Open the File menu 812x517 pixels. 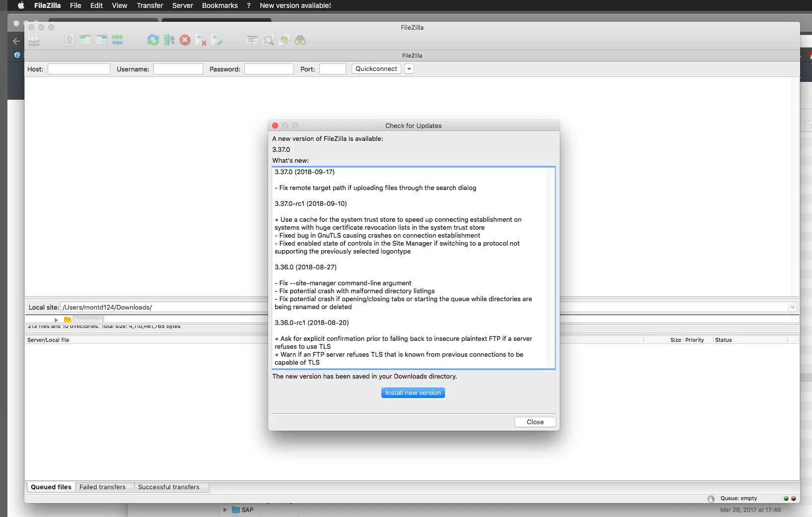click(75, 5)
